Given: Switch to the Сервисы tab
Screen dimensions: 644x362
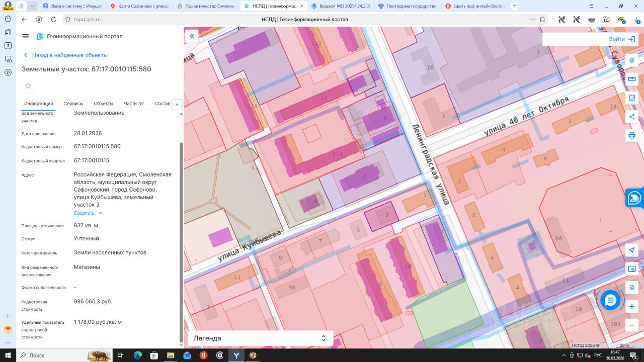Looking at the screenshot, I should (73, 104).
